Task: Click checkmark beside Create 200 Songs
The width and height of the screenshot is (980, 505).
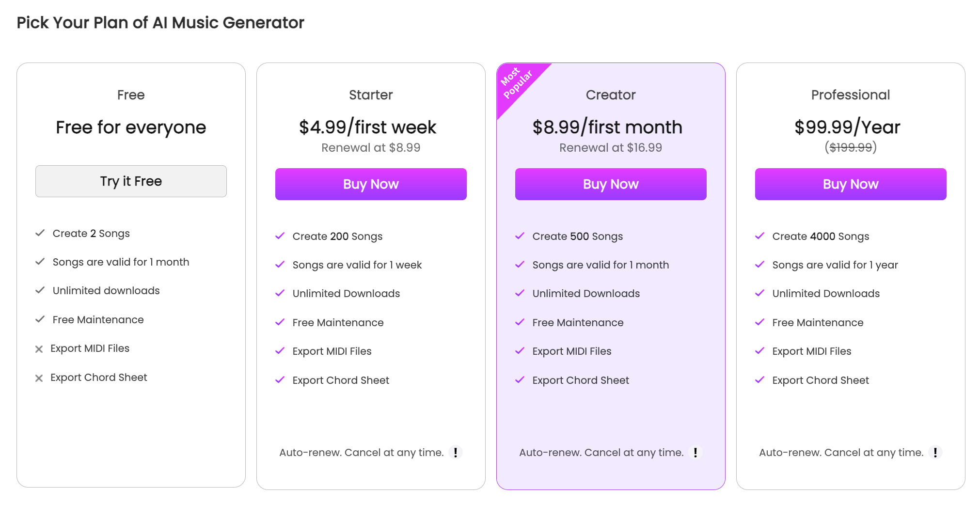Action: (280, 236)
